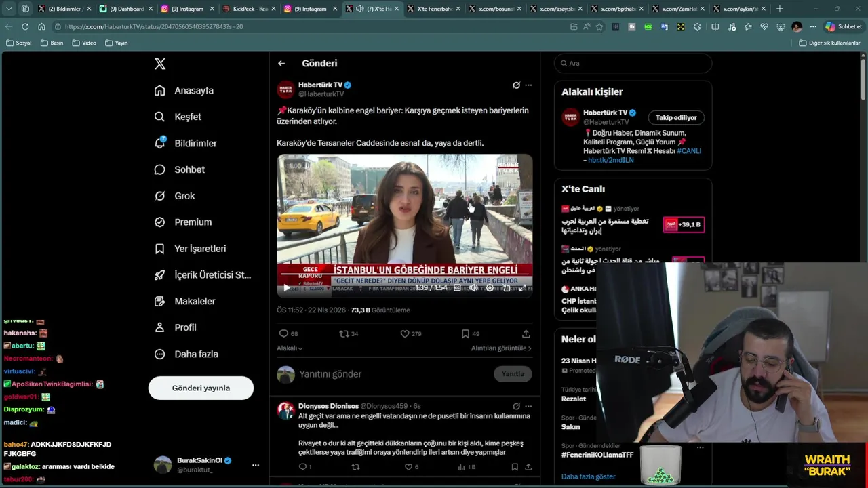Like the post with 279 likes
The image size is (868, 488).
411,333
